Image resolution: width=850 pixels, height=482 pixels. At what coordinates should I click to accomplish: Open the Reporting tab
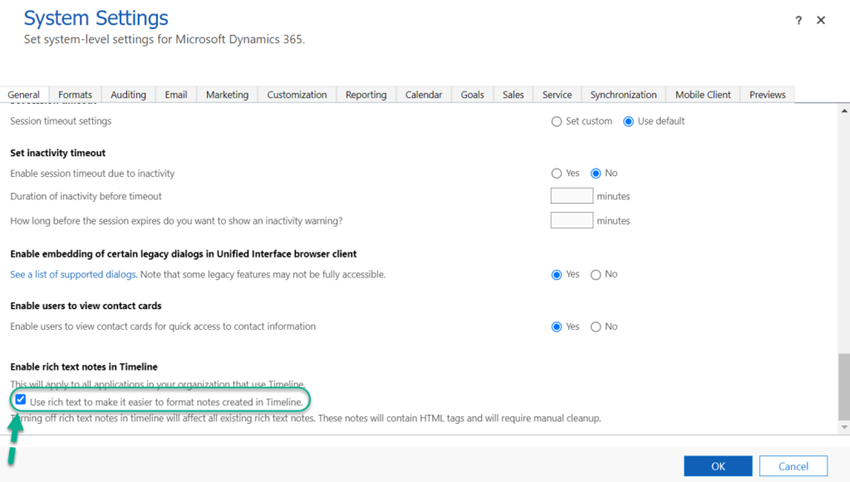pos(366,94)
